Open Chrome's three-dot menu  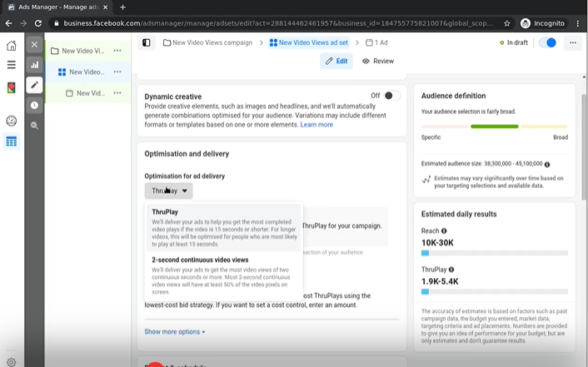point(578,23)
